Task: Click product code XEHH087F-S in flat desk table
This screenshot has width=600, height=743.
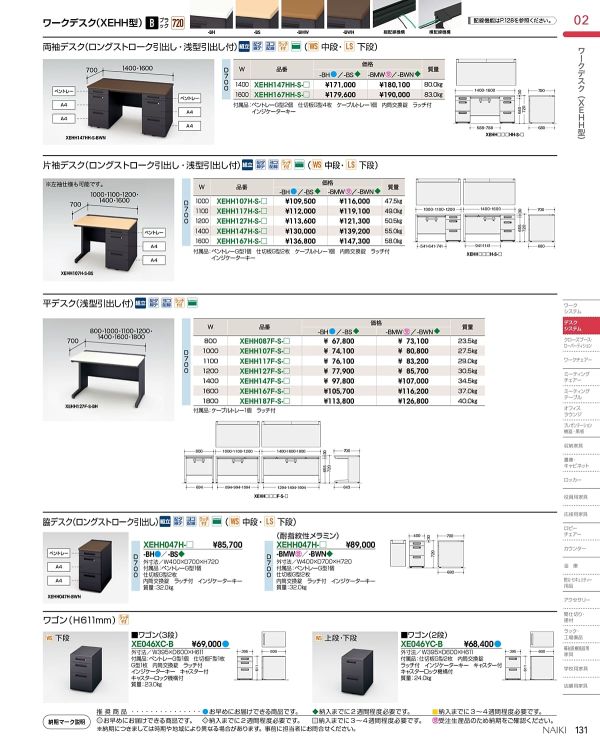Action: [x=260, y=341]
